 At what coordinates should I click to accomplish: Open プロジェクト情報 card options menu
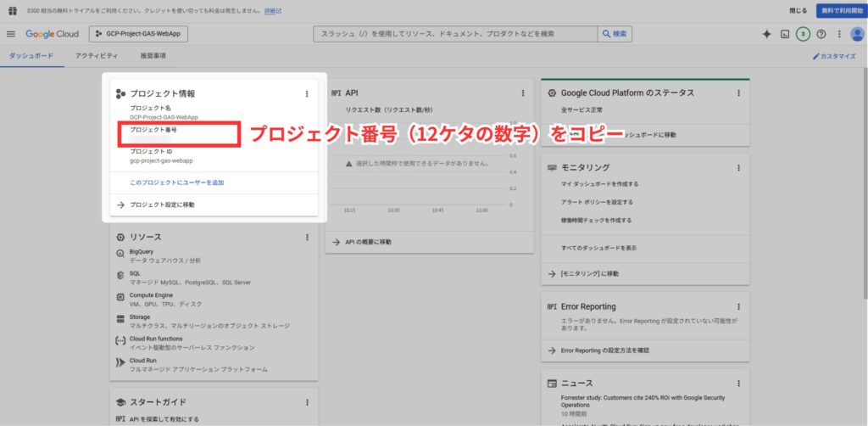[x=307, y=94]
